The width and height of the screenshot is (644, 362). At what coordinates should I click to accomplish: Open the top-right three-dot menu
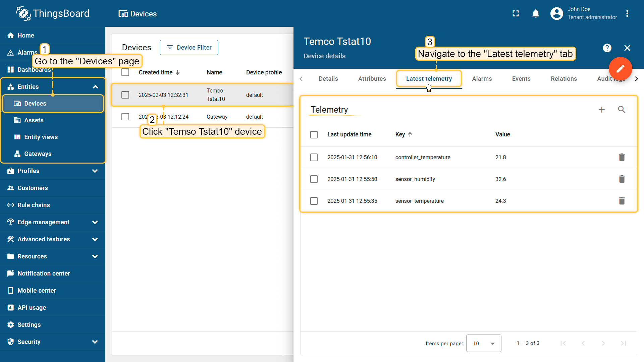[x=627, y=14]
